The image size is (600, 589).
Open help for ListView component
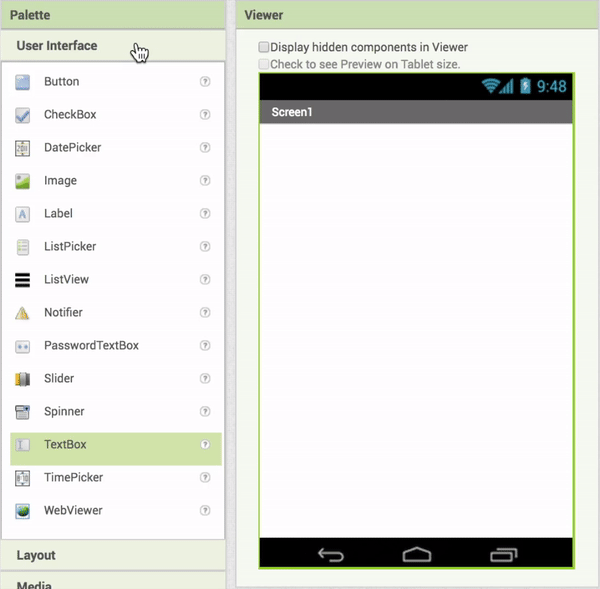(205, 279)
